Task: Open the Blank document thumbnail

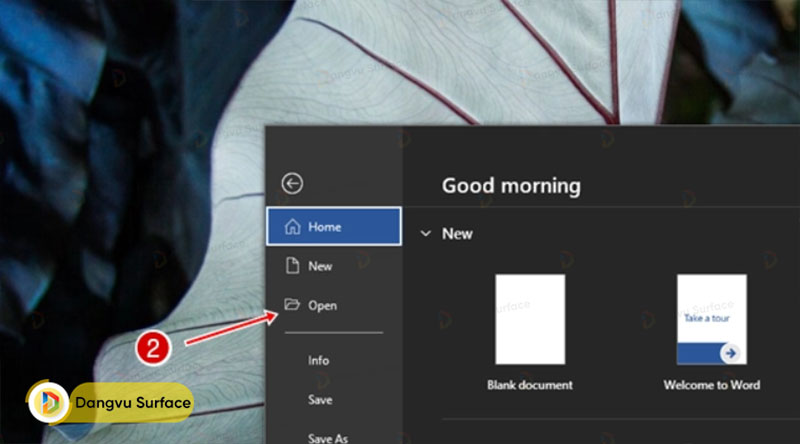Action: (530, 319)
